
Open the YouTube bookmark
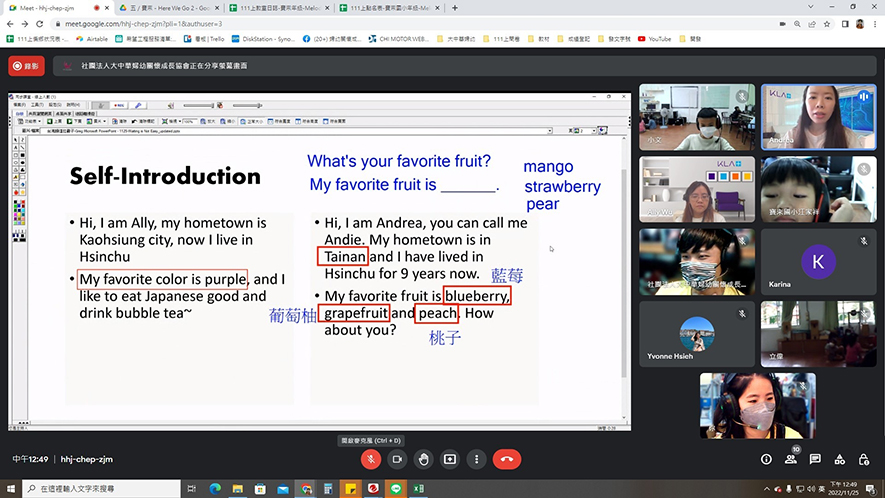[654, 39]
